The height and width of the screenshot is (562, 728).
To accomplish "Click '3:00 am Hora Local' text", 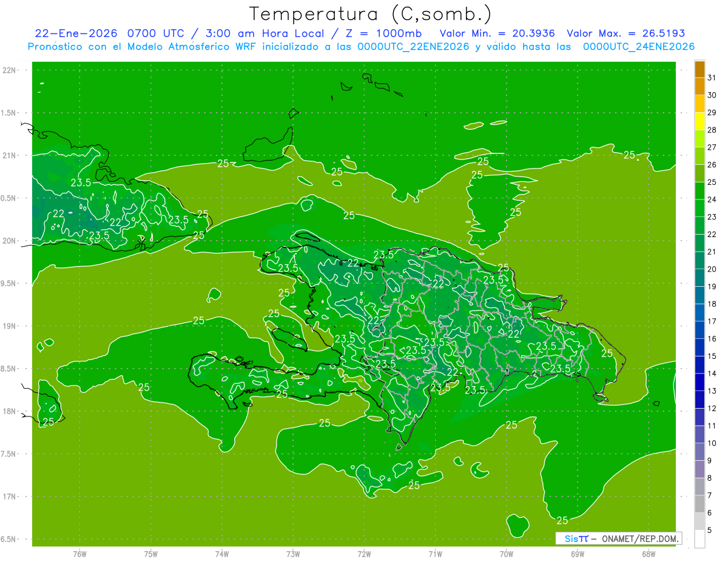I will (x=265, y=33).
